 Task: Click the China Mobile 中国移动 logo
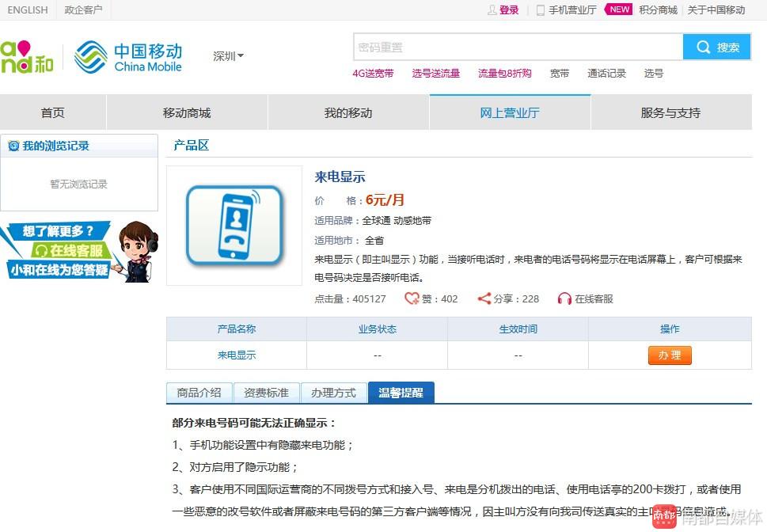(127, 57)
